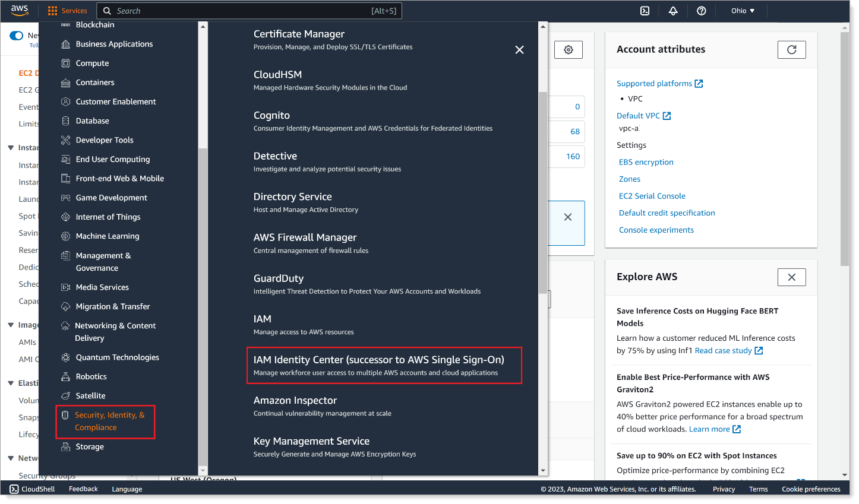Click the Game Development category icon
The width and height of the screenshot is (859, 504).
66,198
